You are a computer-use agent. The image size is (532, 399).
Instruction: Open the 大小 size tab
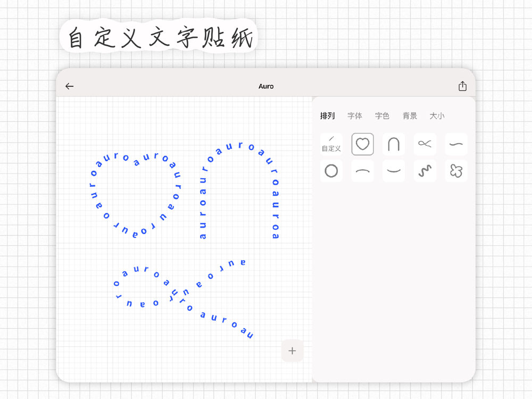(437, 116)
